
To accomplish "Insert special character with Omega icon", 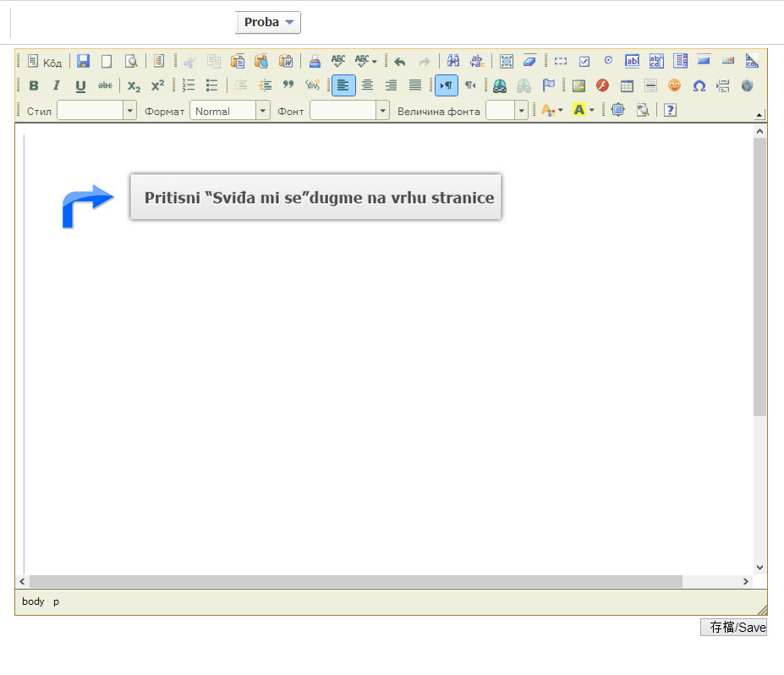I will pos(699,85).
